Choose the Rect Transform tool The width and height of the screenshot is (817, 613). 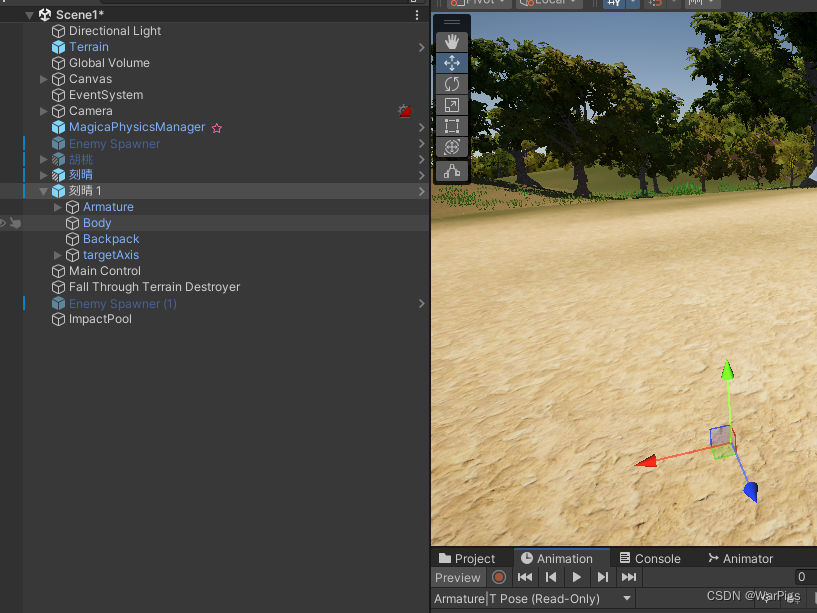[451, 125]
